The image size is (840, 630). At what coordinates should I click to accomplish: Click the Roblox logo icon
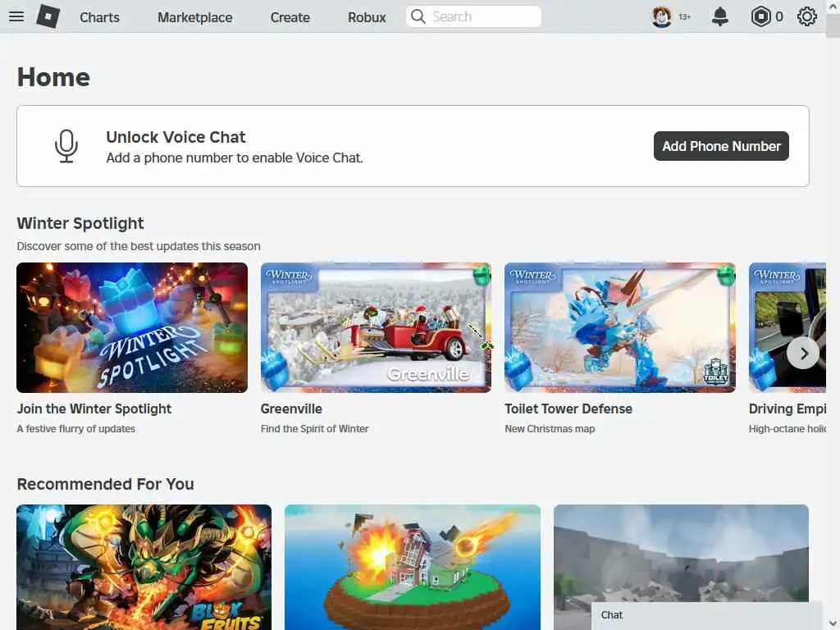pos(48,16)
